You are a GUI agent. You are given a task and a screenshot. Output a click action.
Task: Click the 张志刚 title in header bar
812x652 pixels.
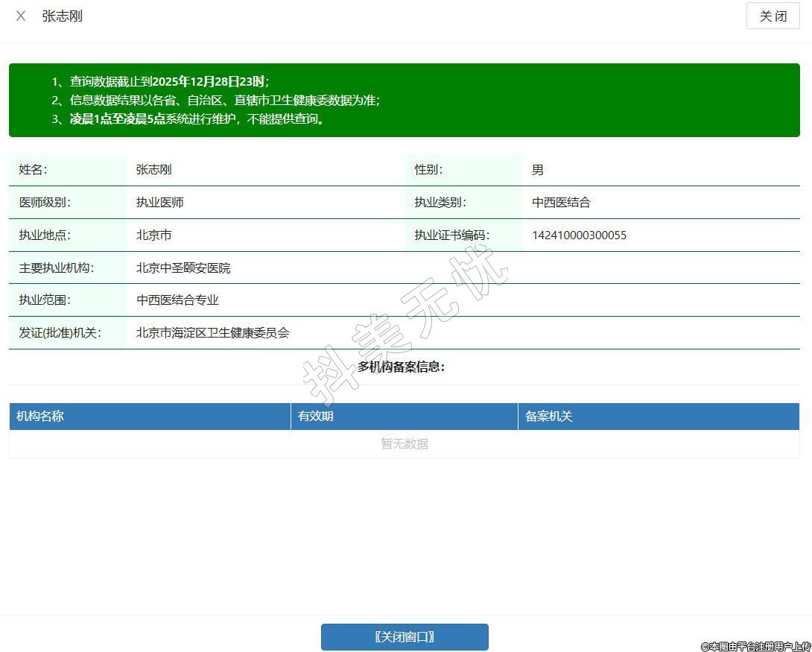point(63,16)
